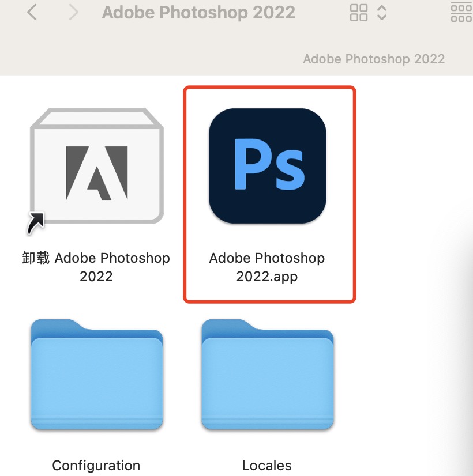This screenshot has width=473, height=476.
Task: Click the Adobe Photoshop 2022.app file name
Action: click(x=267, y=267)
